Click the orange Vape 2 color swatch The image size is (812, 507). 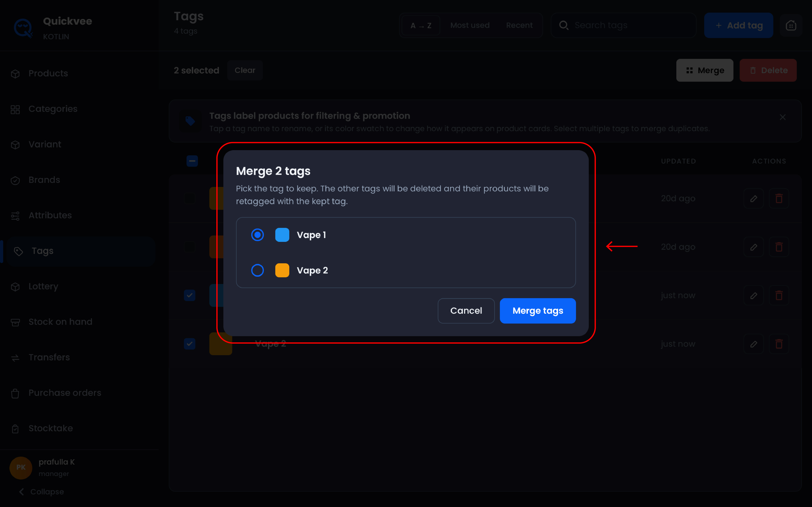pos(282,270)
